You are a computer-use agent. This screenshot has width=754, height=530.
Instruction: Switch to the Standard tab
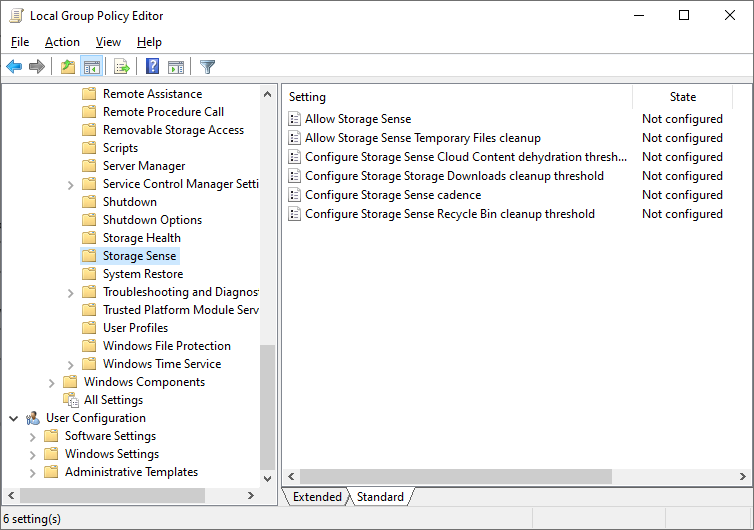pyautogui.click(x=380, y=496)
